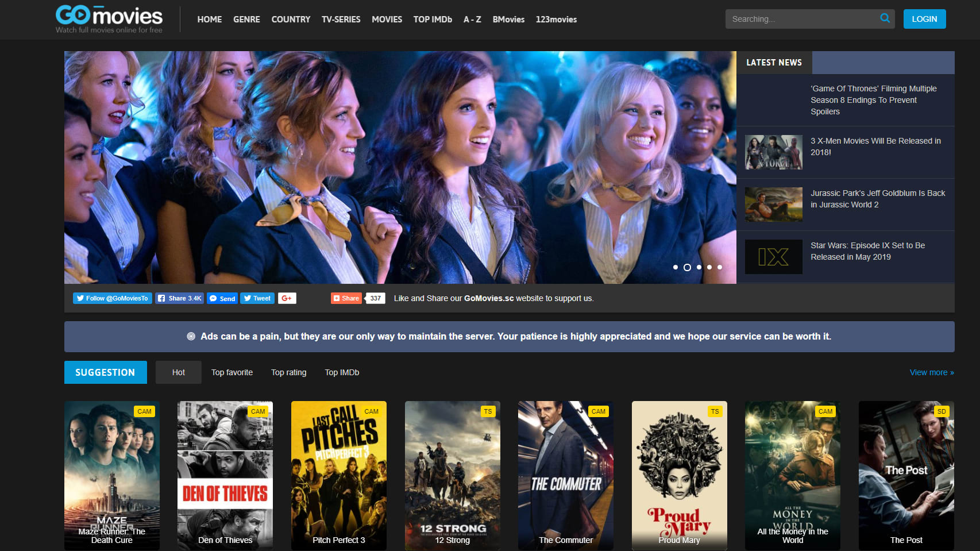The width and height of the screenshot is (980, 551).
Task: Click the Facebook Share 3.4K button
Action: click(x=179, y=298)
